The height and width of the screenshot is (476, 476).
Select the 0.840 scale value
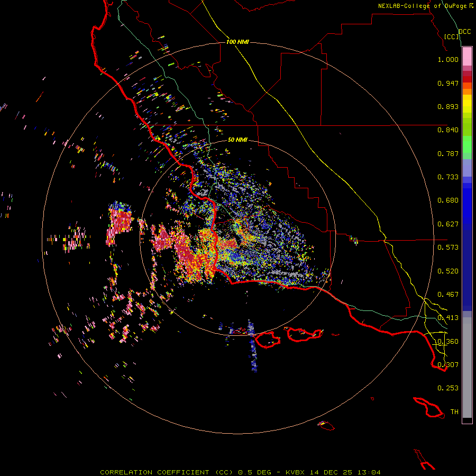[448, 130]
